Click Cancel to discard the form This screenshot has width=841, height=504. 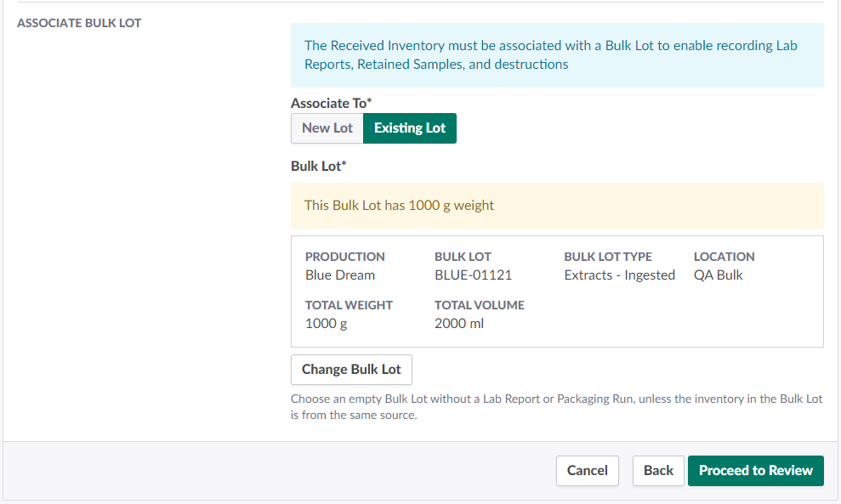coord(587,470)
